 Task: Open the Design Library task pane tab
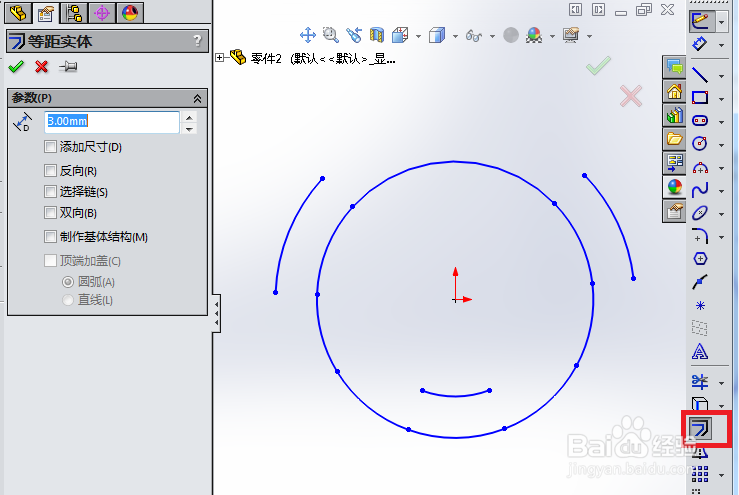(x=674, y=115)
